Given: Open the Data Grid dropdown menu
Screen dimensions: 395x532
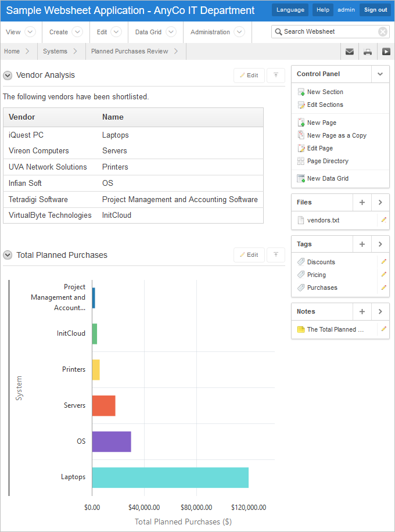Looking at the screenshot, I should [x=173, y=32].
